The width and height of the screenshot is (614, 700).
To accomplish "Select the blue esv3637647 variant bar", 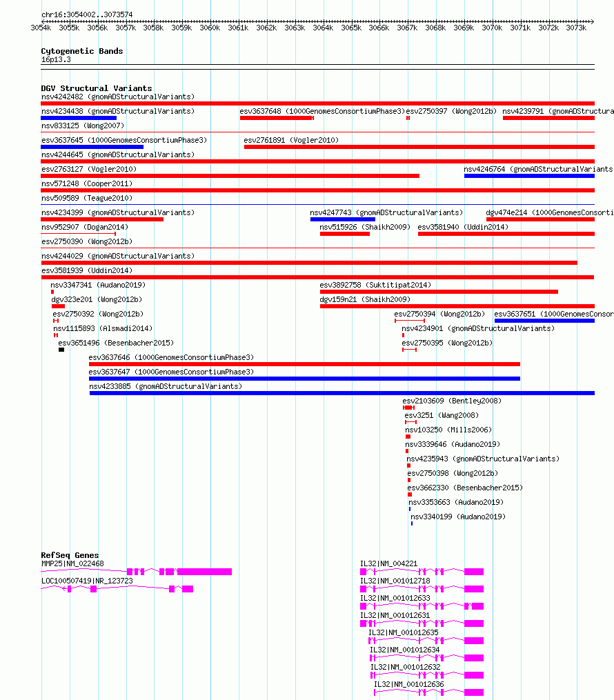I will click(304, 379).
